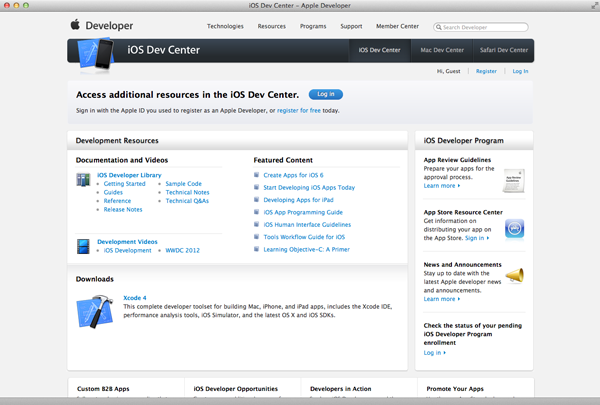
Task: Click the Custom B2B Apps heading
Action: click(103, 389)
